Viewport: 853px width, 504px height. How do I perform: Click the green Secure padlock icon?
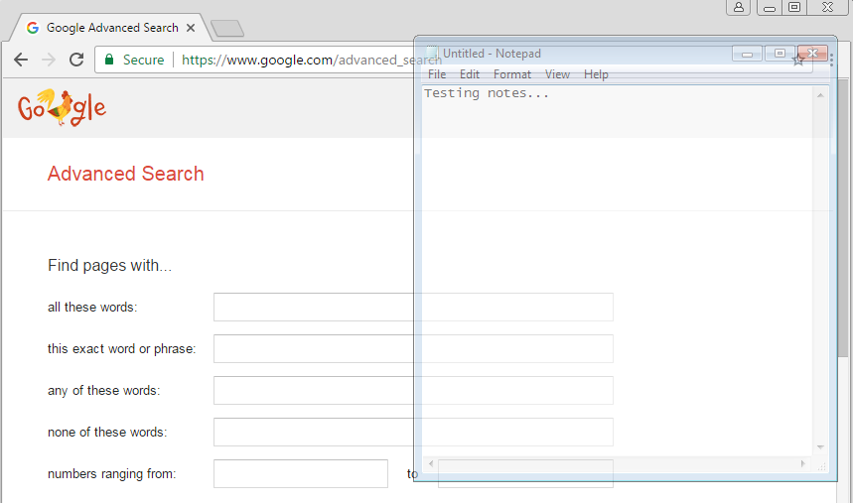tap(109, 60)
